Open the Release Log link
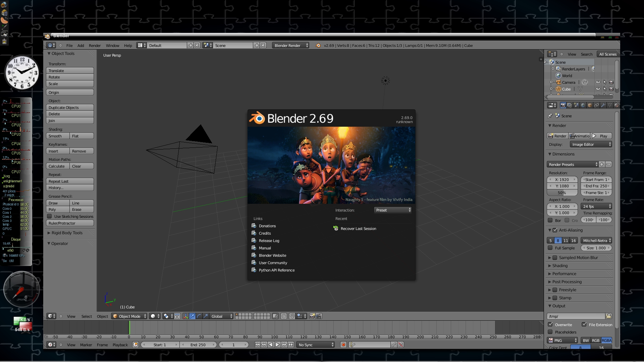This screenshot has height=362, width=644. pos(269,240)
